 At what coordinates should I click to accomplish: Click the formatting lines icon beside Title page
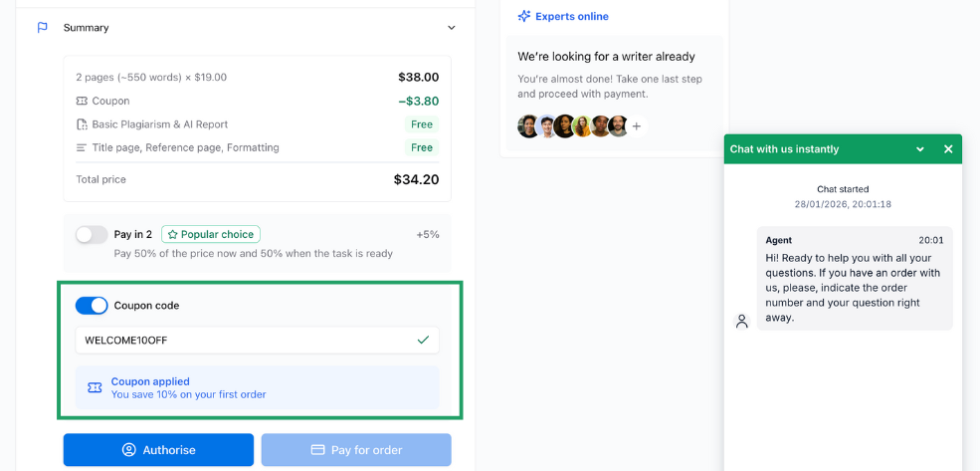(82, 147)
